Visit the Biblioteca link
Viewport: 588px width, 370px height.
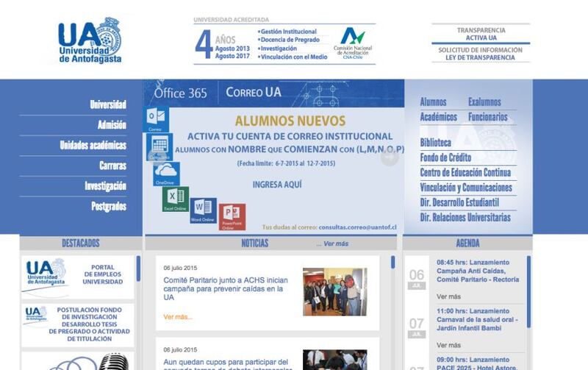click(435, 142)
